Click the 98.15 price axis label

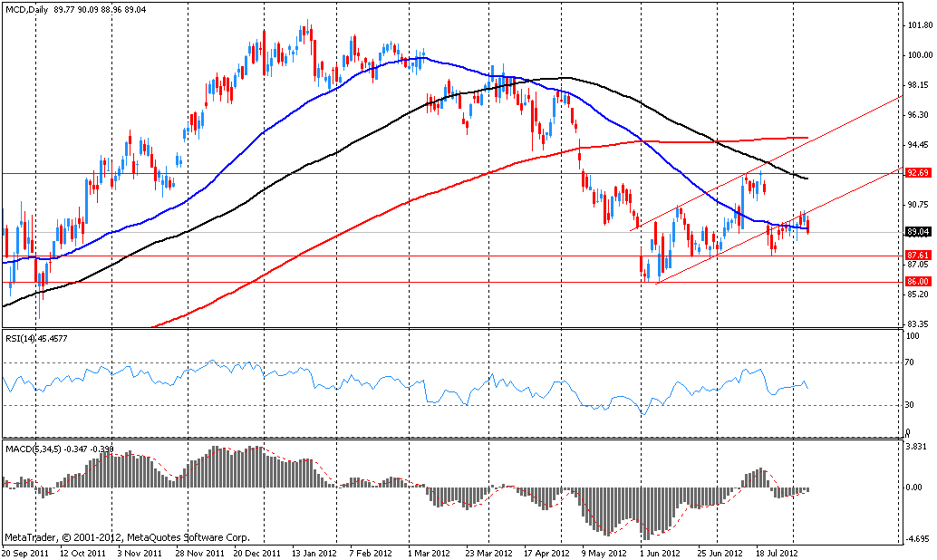tap(918, 85)
